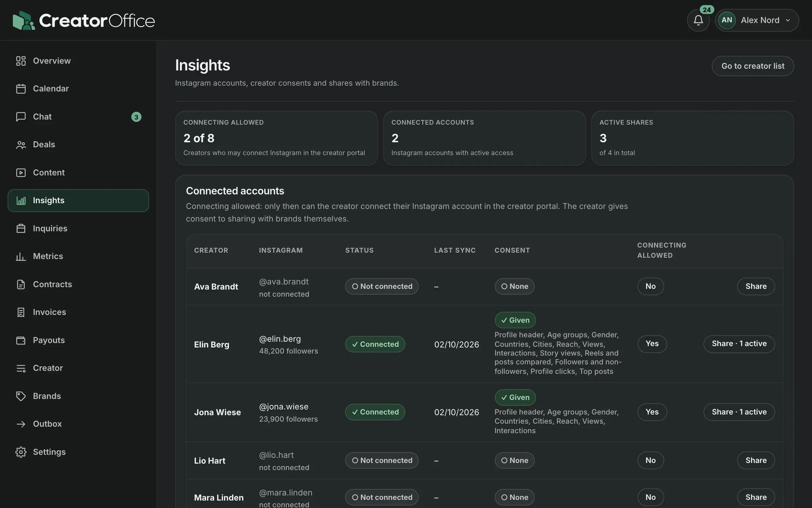Click the Connecting Allowed summary card
This screenshot has width=812, height=508.
pos(276,138)
